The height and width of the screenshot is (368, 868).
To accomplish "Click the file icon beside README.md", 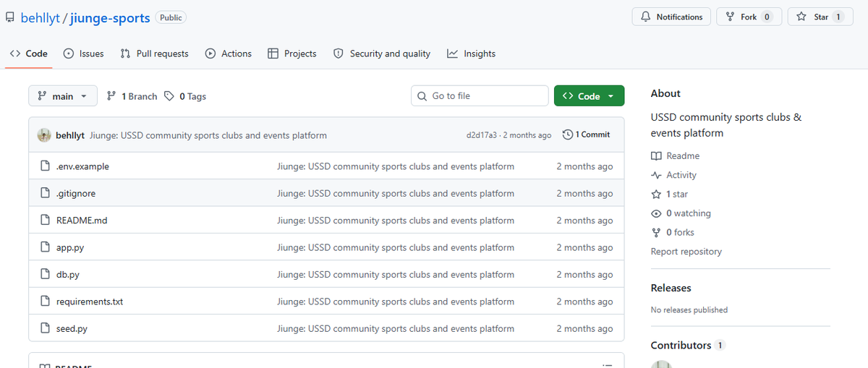I will (45, 221).
